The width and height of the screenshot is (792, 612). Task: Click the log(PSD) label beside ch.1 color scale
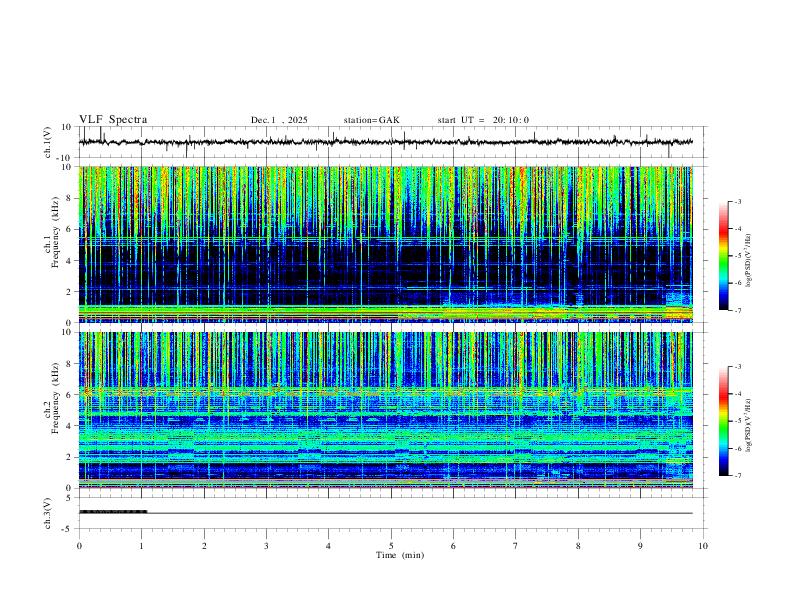coord(749,261)
